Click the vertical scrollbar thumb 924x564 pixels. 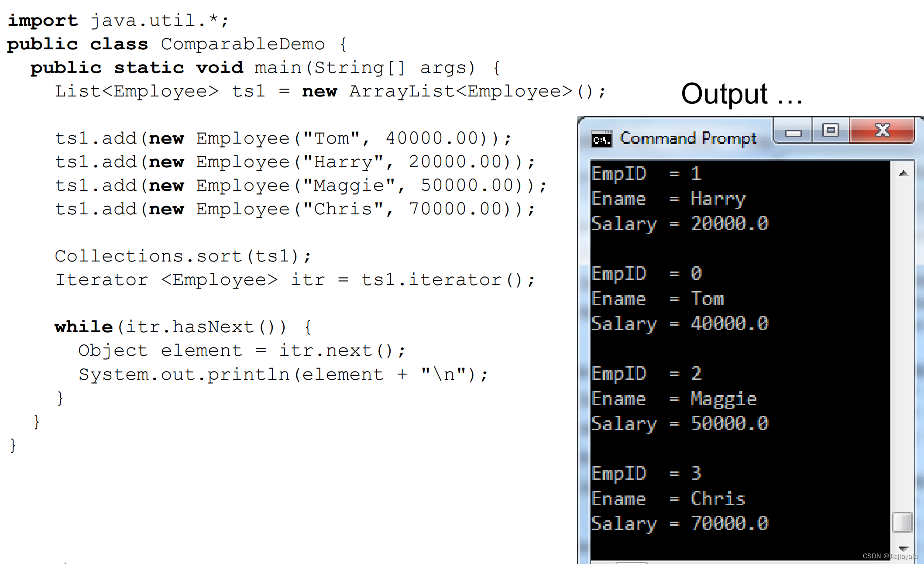click(902, 522)
